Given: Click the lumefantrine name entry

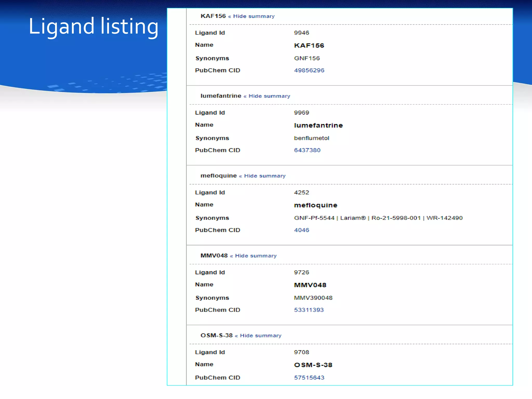Looking at the screenshot, I should click(318, 125).
